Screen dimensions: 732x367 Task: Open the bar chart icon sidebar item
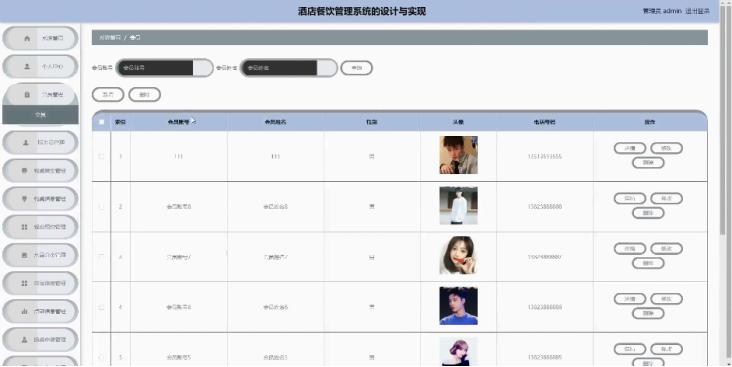40,311
